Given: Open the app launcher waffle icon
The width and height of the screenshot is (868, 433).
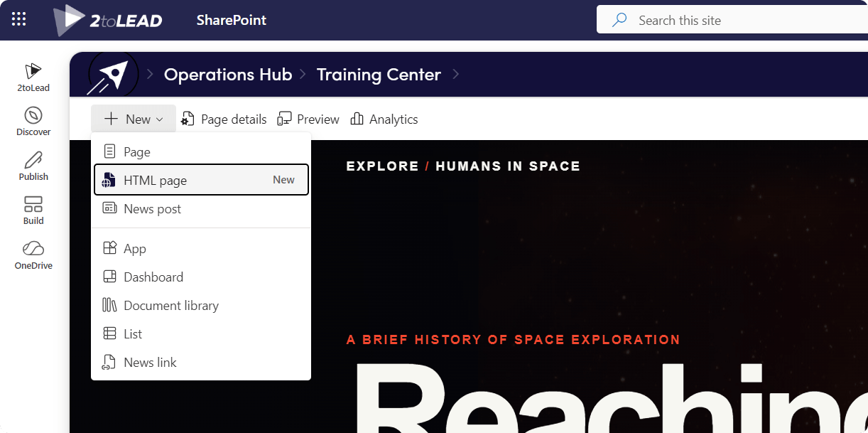Looking at the screenshot, I should point(19,20).
